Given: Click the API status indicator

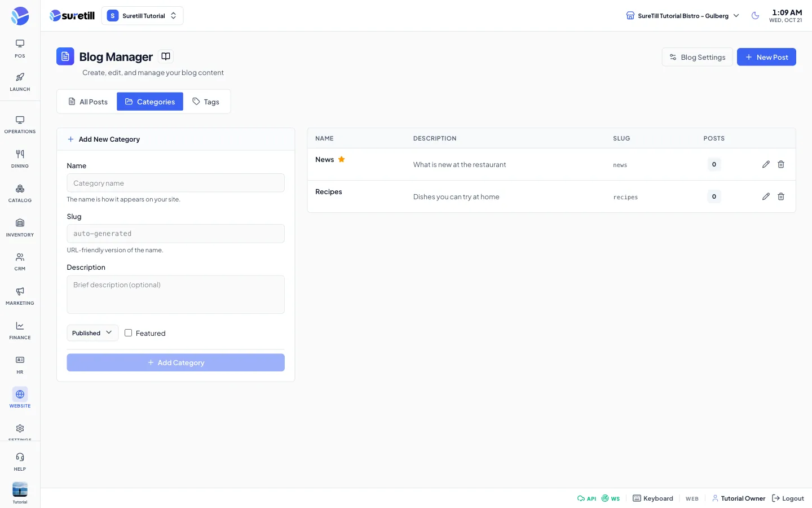Looking at the screenshot, I should click(586, 498).
